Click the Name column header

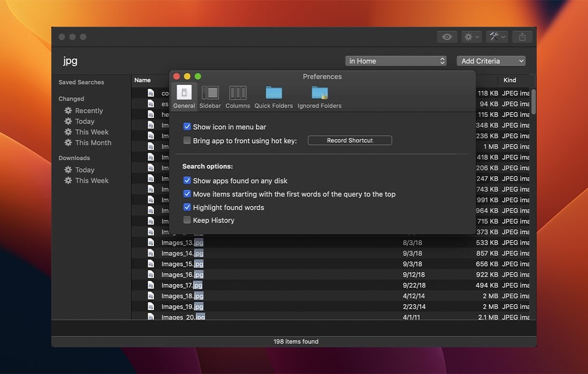point(143,80)
